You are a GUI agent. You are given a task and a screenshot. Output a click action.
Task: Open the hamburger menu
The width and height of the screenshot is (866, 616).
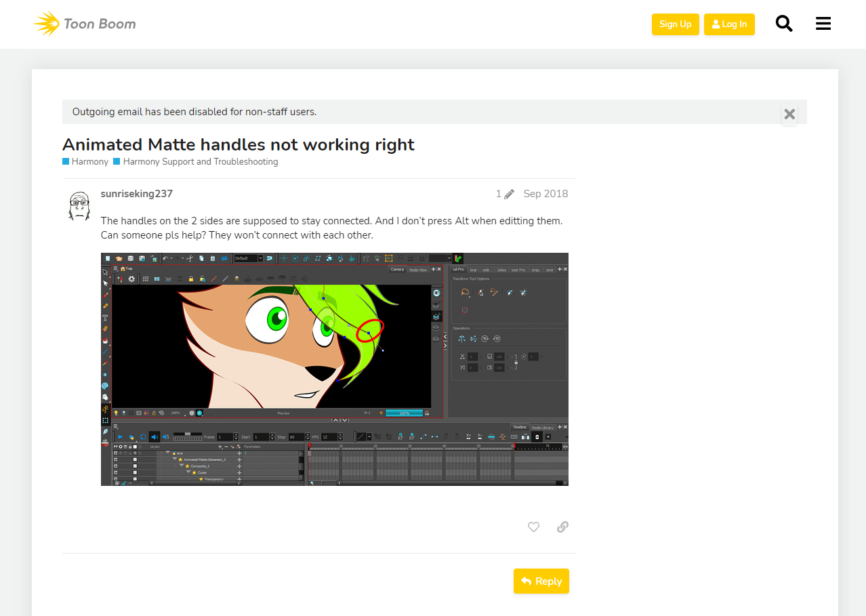pos(823,24)
